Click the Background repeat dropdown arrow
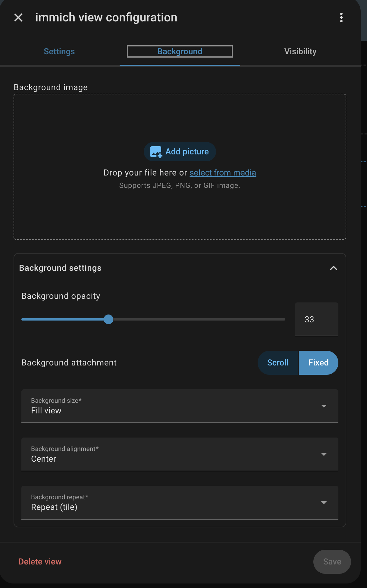The height and width of the screenshot is (588, 367). [x=324, y=502]
